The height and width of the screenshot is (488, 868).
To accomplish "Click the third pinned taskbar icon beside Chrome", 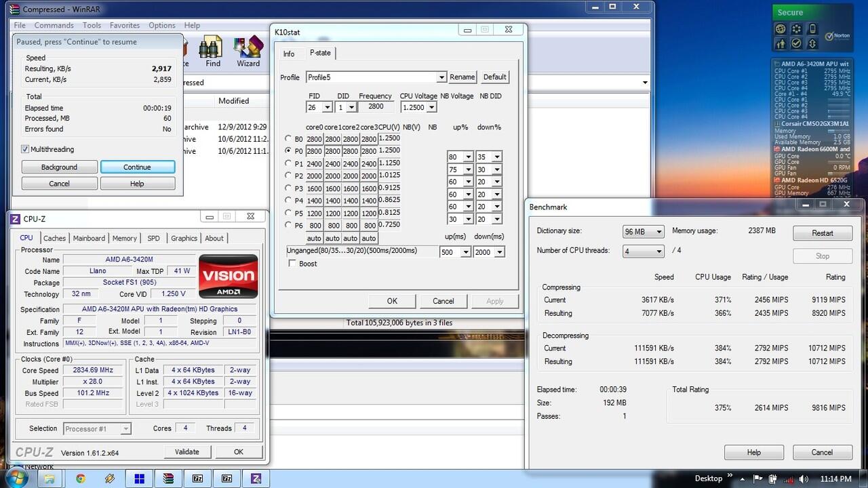I will point(110,479).
